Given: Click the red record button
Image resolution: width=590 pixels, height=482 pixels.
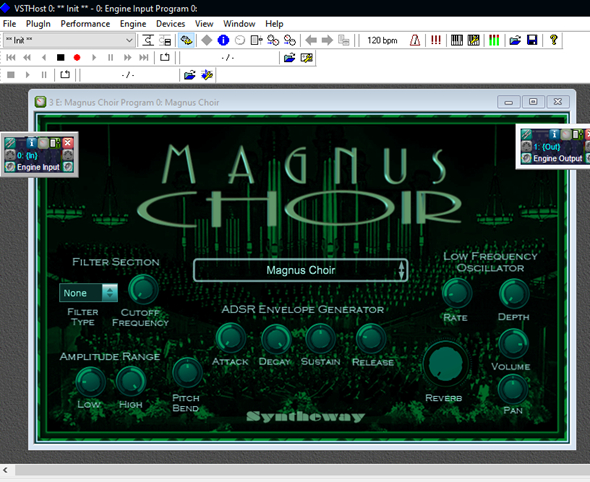Looking at the screenshot, I should [77, 58].
